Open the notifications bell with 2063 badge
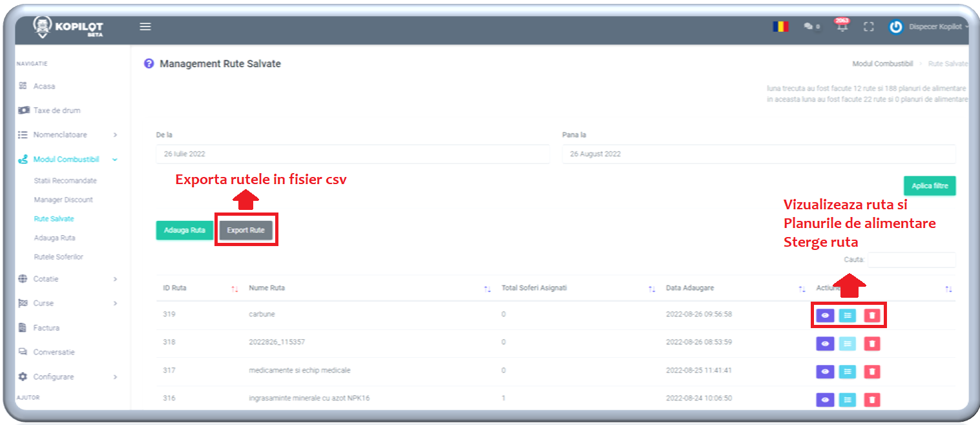Viewport: 980px width, 425px height. pos(842,26)
